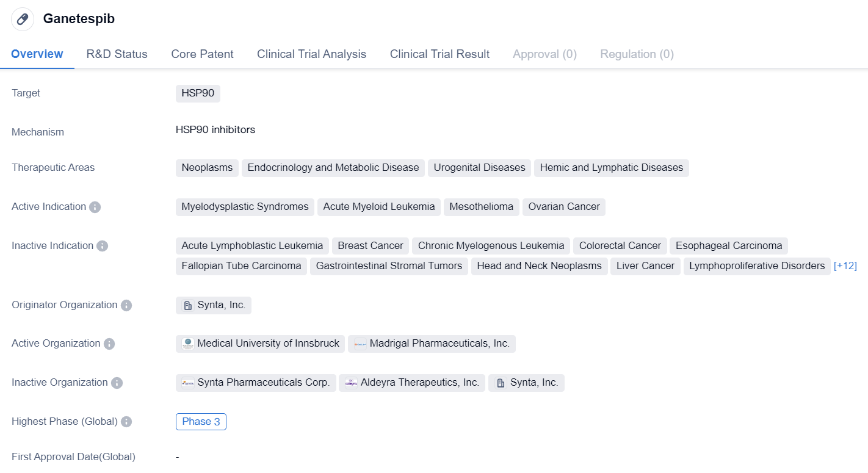This screenshot has height=473, width=868.
Task: Click info icon next to Active Indication
Action: pos(95,207)
